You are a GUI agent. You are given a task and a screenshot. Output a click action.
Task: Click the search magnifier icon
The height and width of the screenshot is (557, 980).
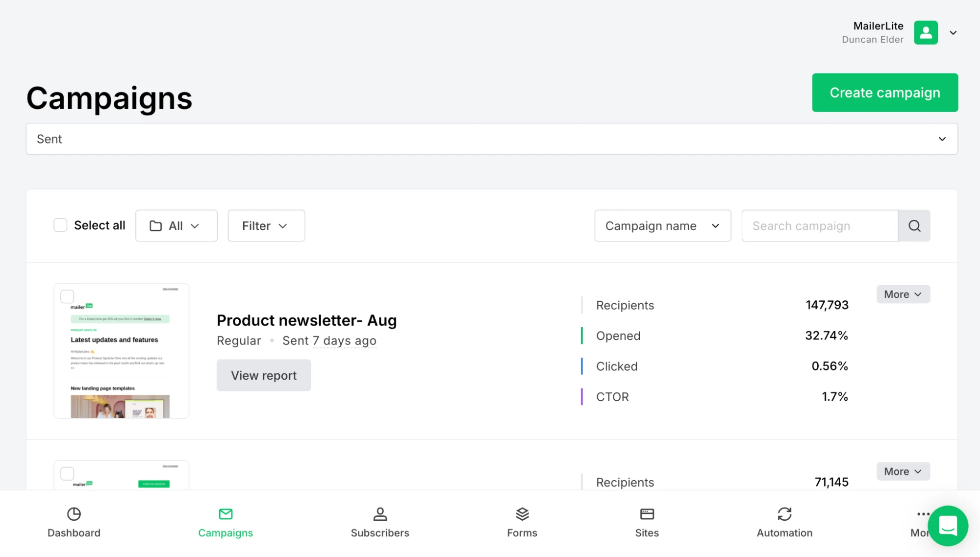point(914,226)
